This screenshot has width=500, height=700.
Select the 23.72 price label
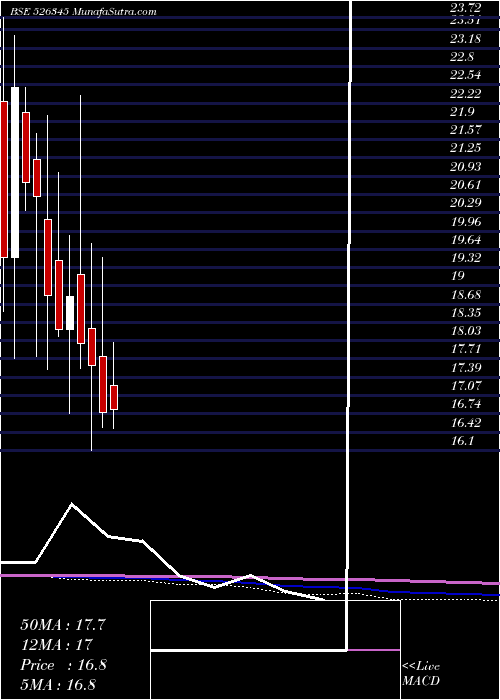(x=466, y=7)
